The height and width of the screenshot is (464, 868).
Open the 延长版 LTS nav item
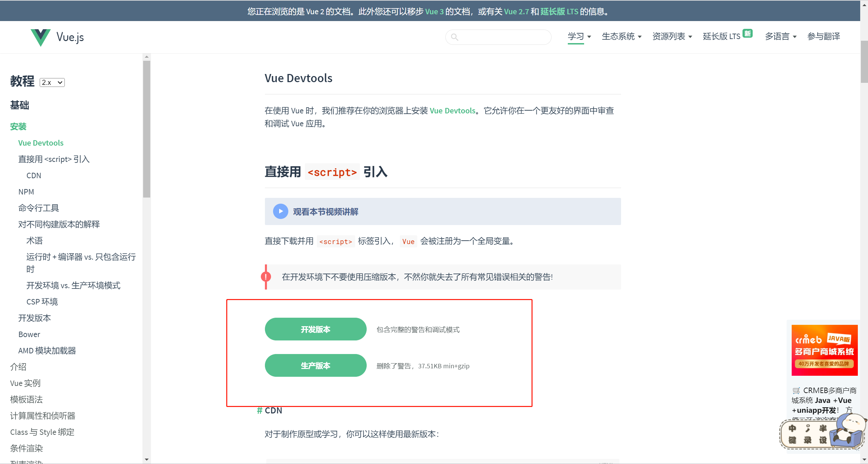tap(721, 36)
